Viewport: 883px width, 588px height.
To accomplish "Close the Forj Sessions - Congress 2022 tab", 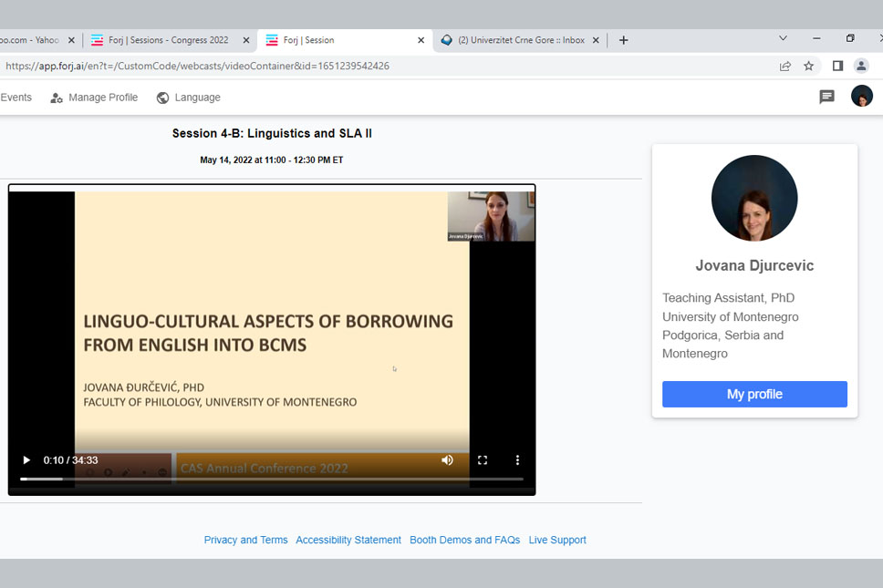I will click(x=246, y=40).
